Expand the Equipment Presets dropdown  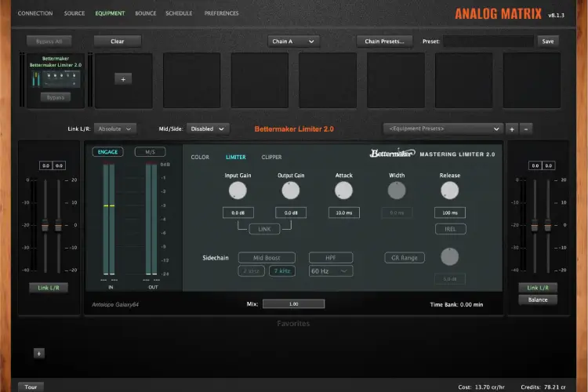click(x=443, y=129)
